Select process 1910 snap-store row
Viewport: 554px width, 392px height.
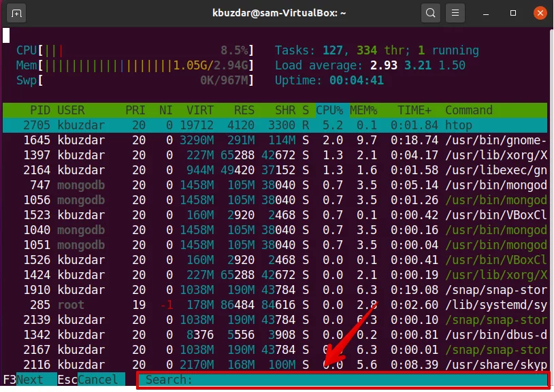[275, 290]
